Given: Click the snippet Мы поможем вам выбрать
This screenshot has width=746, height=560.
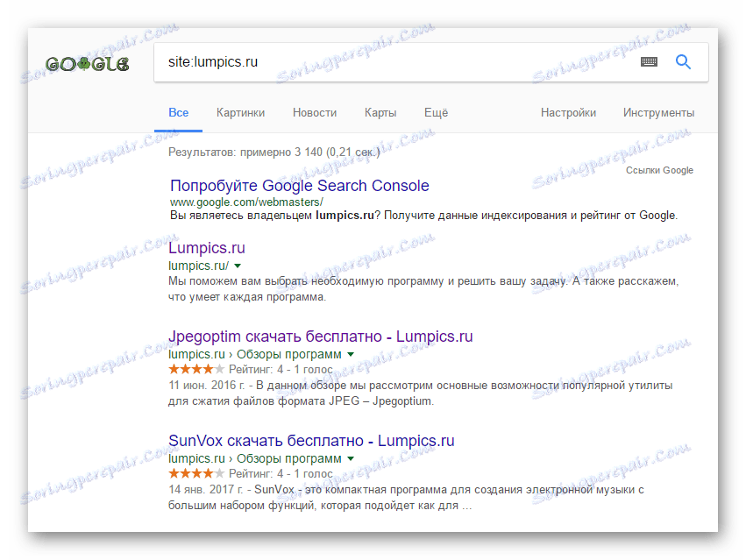Looking at the screenshot, I should pos(423,289).
